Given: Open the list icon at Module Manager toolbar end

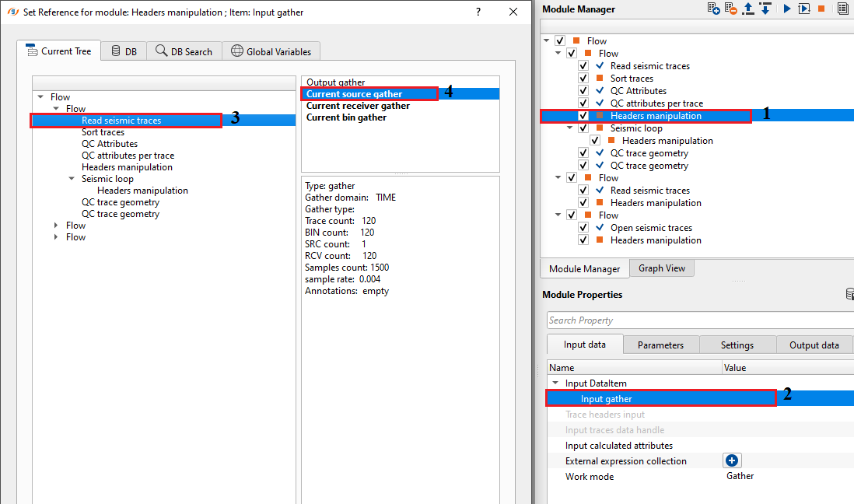Looking at the screenshot, I should coord(842,9).
